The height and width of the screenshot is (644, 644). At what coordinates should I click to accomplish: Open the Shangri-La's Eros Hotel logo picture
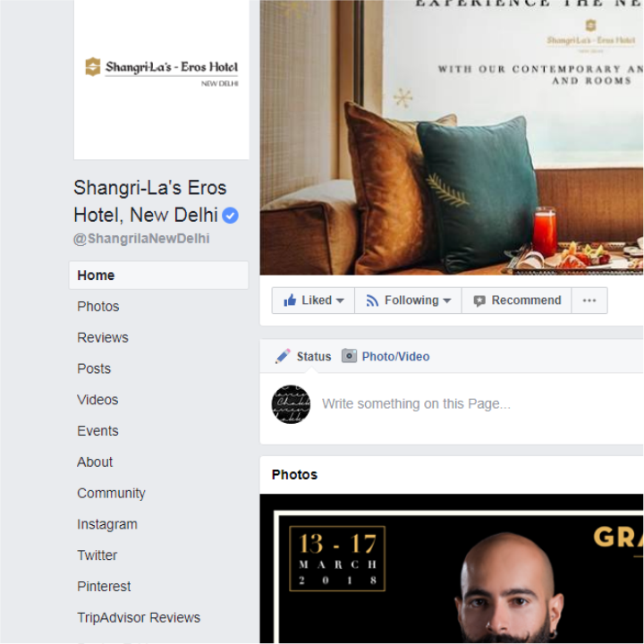pyautogui.click(x=161, y=80)
